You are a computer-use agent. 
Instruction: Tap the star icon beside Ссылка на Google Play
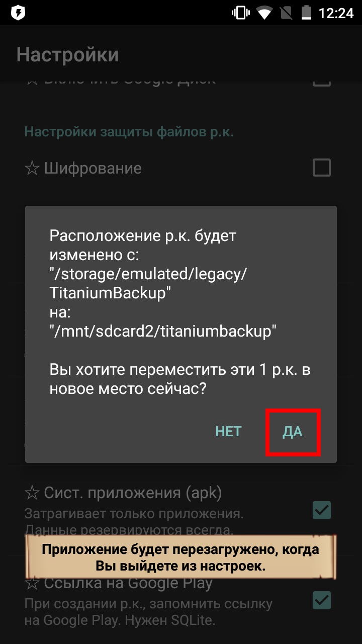(x=32, y=584)
